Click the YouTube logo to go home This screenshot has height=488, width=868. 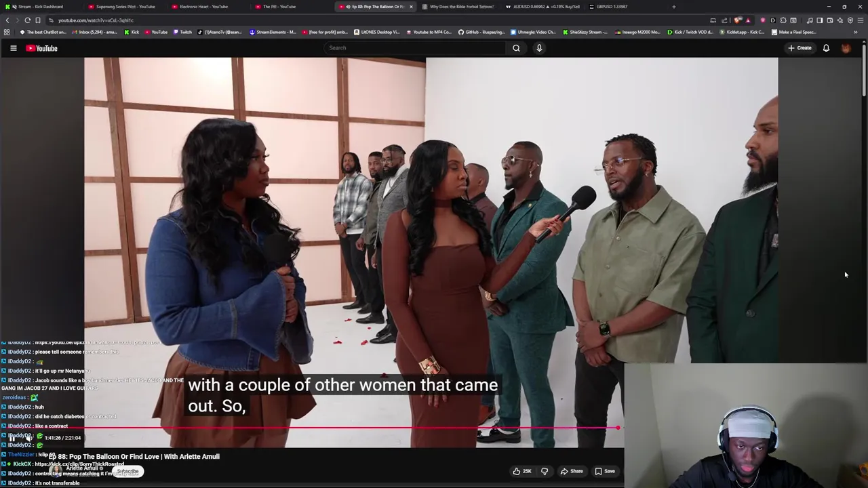pyautogui.click(x=41, y=48)
